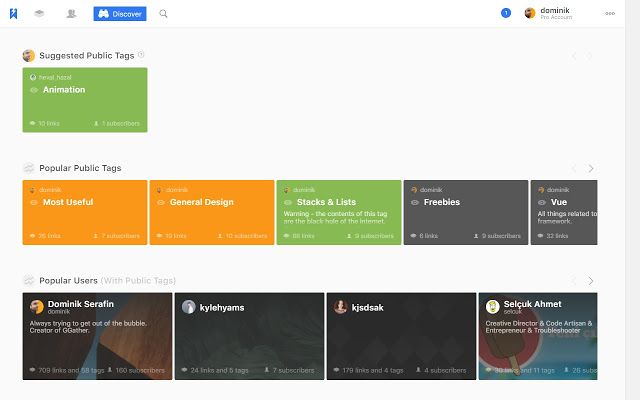640x400 pixels.
Task: Click previous arrow in Popular Users section
Action: [x=573, y=281]
